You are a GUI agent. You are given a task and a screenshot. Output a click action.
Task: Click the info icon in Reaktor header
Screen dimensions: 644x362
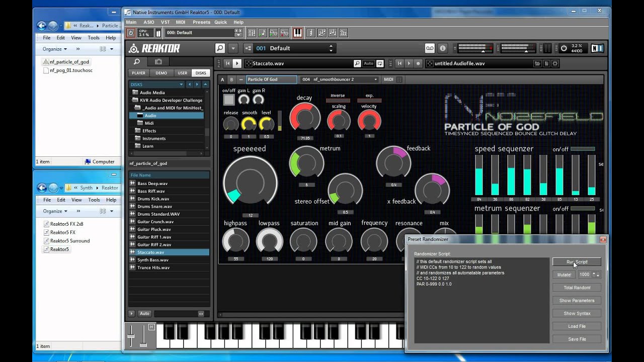point(443,48)
